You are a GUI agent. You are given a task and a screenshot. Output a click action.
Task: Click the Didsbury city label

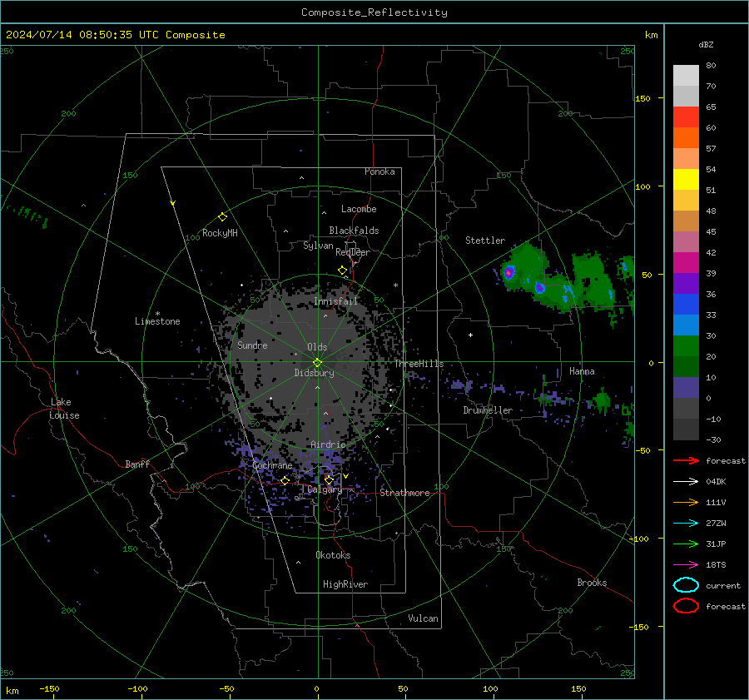pos(314,373)
